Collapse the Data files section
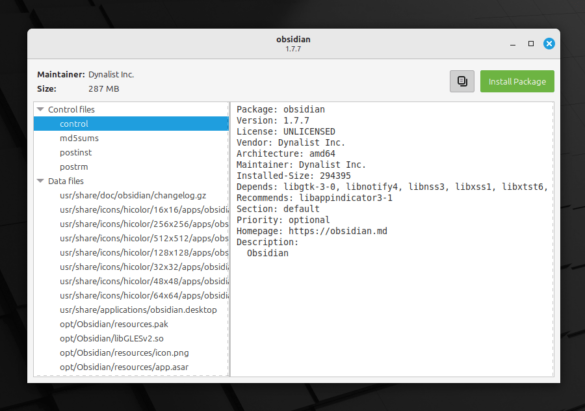 pos(41,181)
